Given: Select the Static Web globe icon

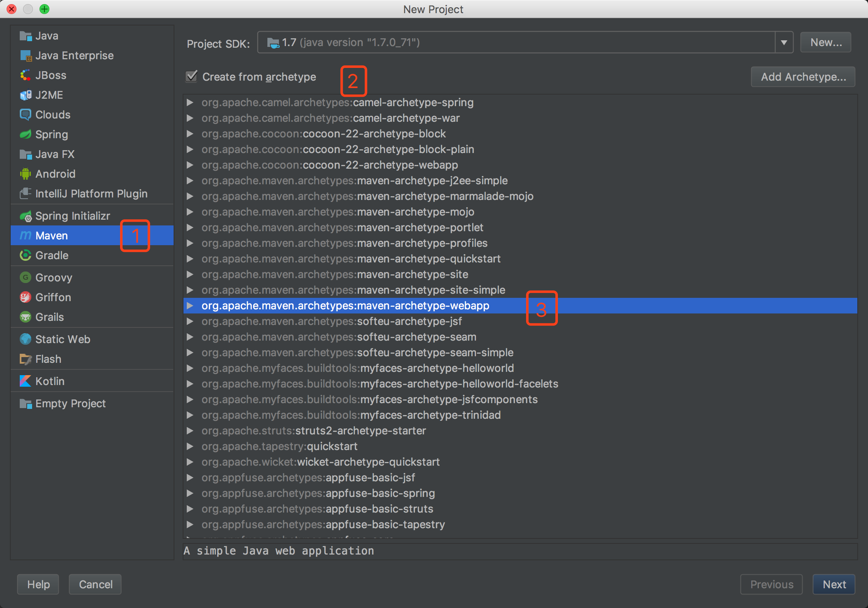Looking at the screenshot, I should 26,339.
